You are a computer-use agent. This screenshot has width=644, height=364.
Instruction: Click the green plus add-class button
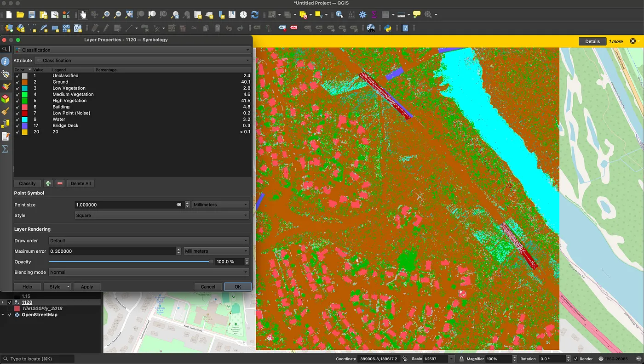tap(48, 183)
